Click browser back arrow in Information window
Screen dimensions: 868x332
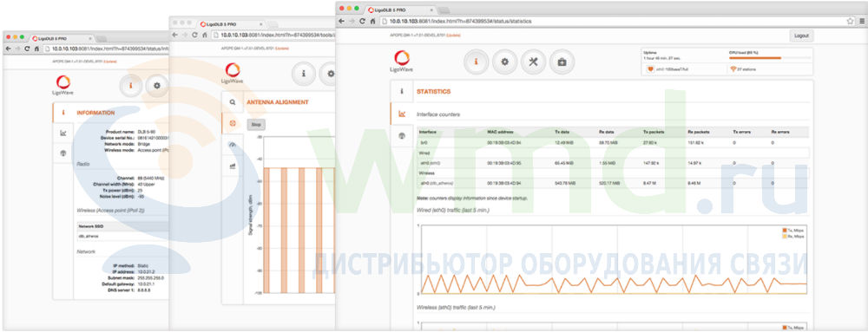point(9,49)
